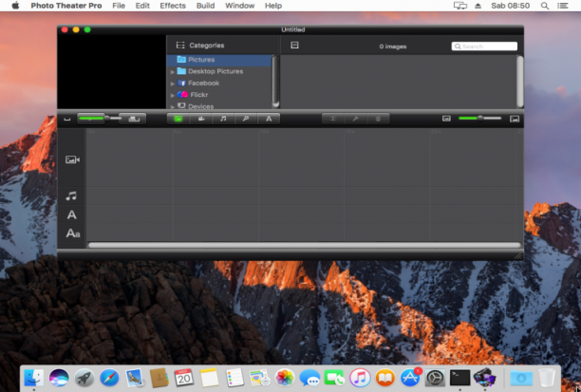Click the Sab 08:50 menu bar clock
The height and width of the screenshot is (392, 581).
(510, 6)
